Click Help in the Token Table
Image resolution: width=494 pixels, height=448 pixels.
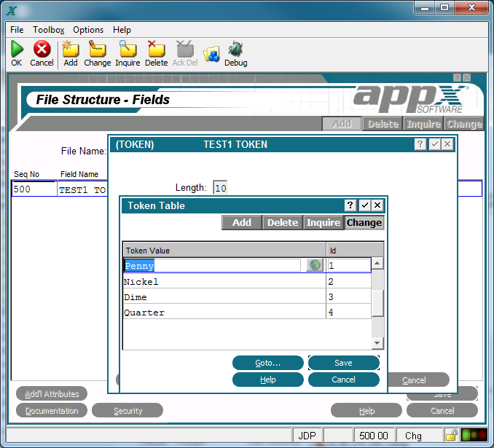pyautogui.click(x=268, y=380)
